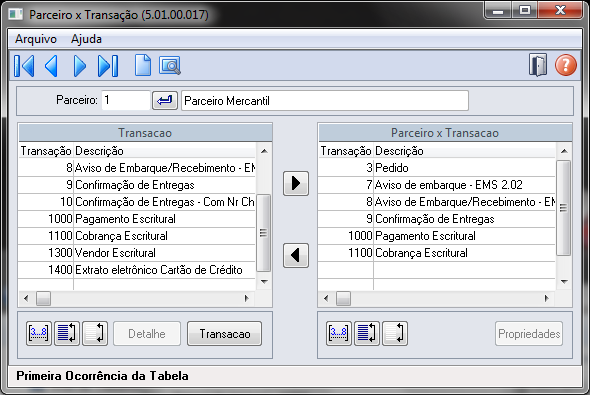Select 3 Pedido row in right list
This screenshot has width=590, height=395.
(437, 168)
